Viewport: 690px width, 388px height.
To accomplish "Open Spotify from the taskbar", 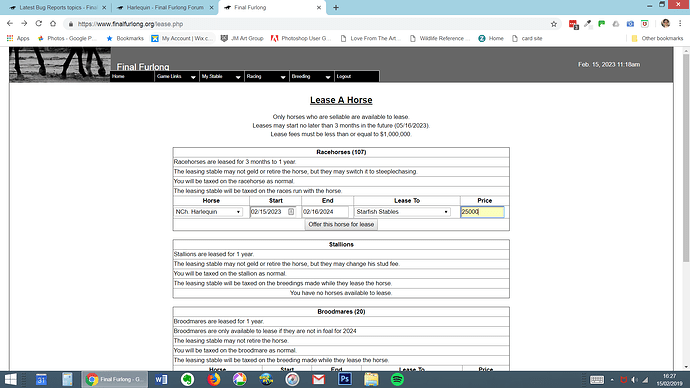I will click(x=397, y=379).
